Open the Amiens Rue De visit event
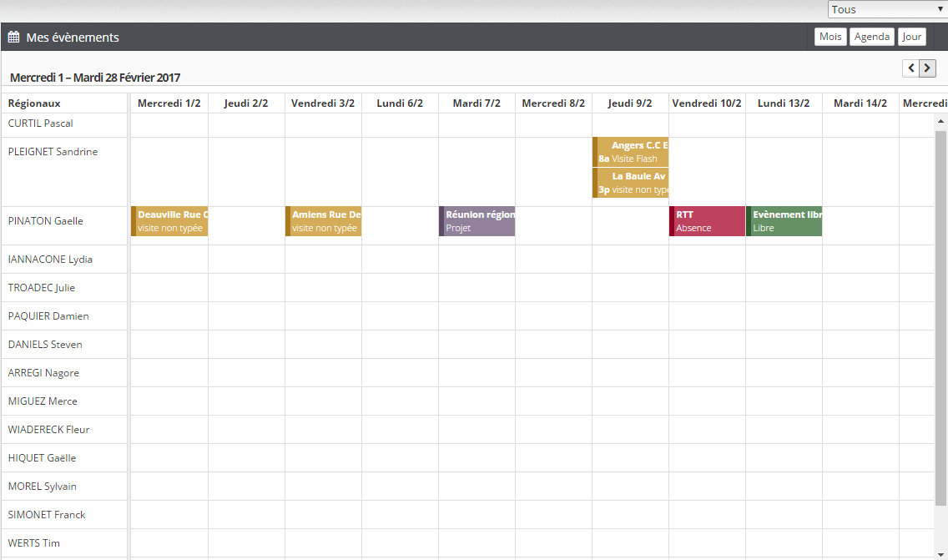948x560 pixels. (324, 221)
